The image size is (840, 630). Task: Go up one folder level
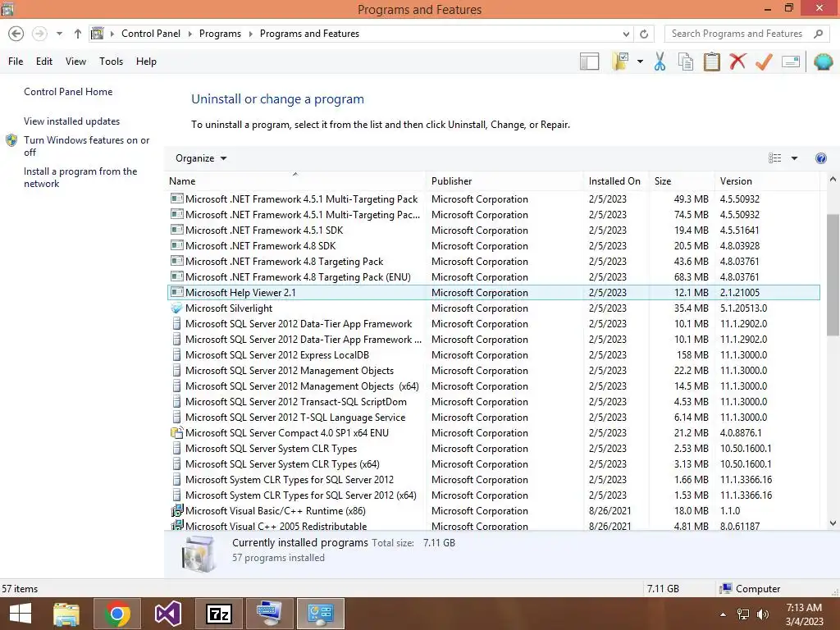78,34
